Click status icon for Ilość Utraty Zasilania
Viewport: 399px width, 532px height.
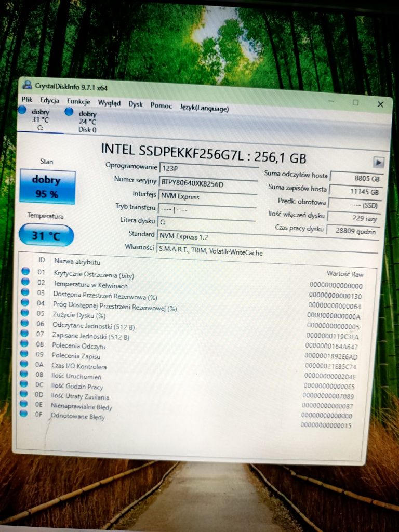[x=23, y=393]
